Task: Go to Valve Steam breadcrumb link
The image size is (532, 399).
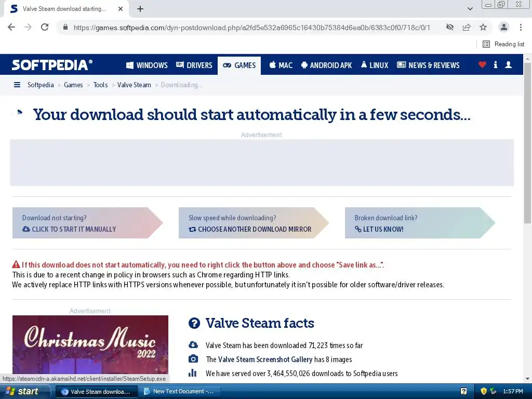Action: (134, 85)
